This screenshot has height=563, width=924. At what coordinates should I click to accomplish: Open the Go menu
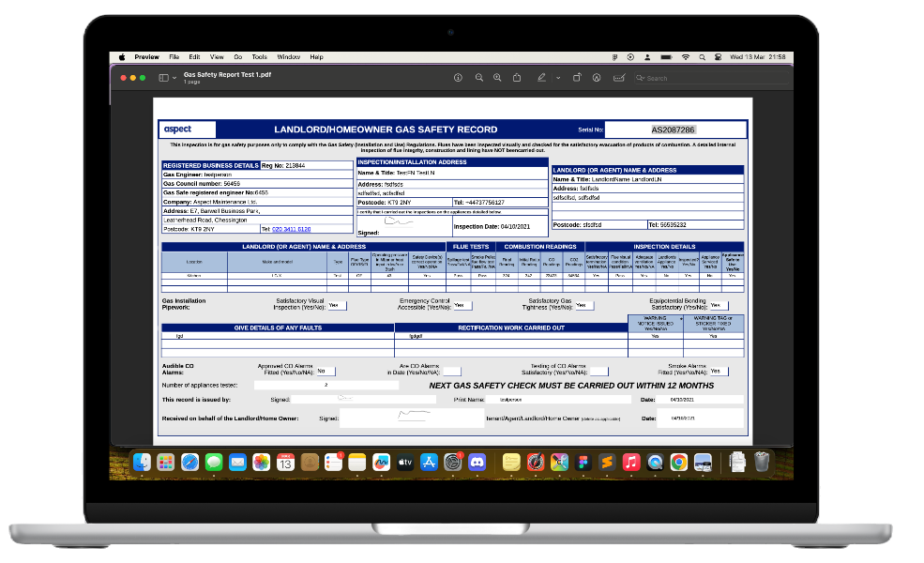238,57
